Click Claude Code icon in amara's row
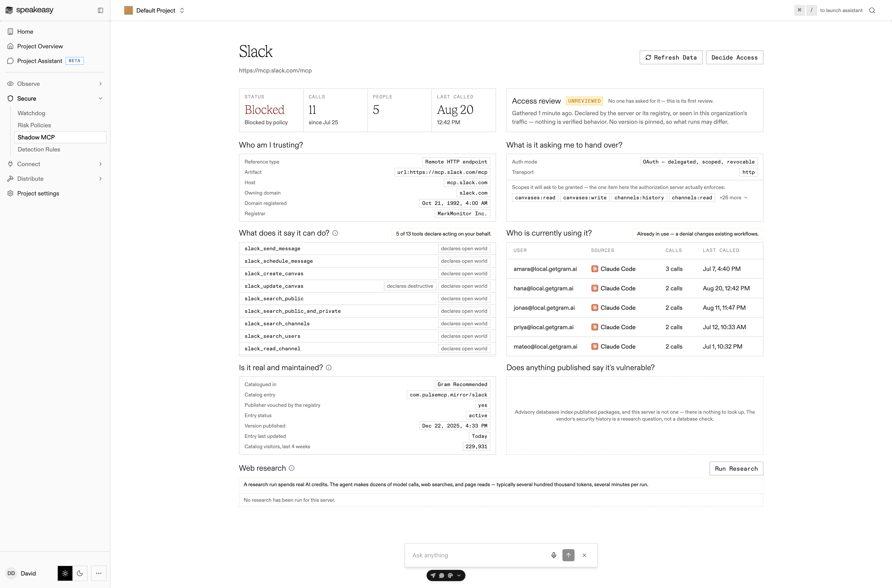The image size is (892, 588). [595, 269]
